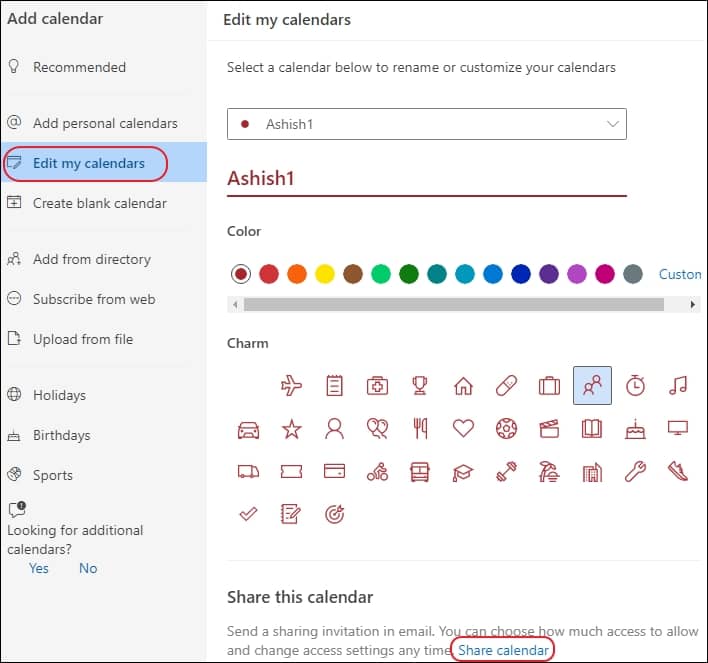Select the heart charm
Image resolution: width=708 pixels, height=663 pixels.
point(463,428)
